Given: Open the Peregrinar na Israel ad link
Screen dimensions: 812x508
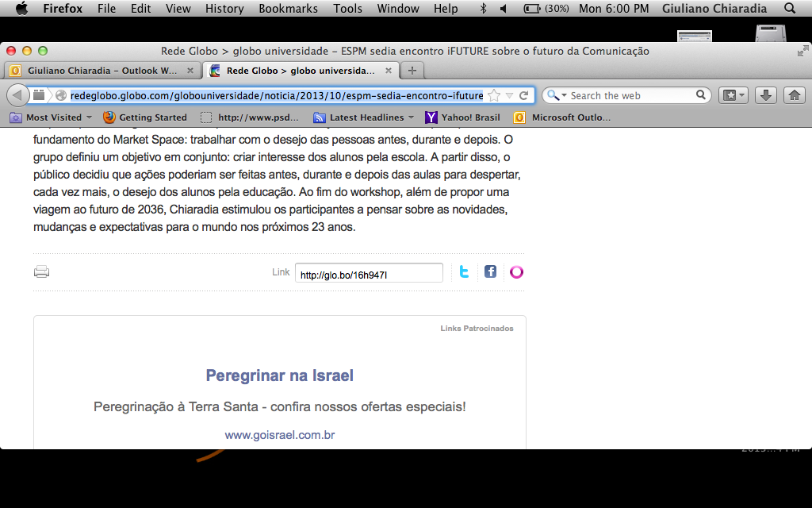Looking at the screenshot, I should click(279, 375).
